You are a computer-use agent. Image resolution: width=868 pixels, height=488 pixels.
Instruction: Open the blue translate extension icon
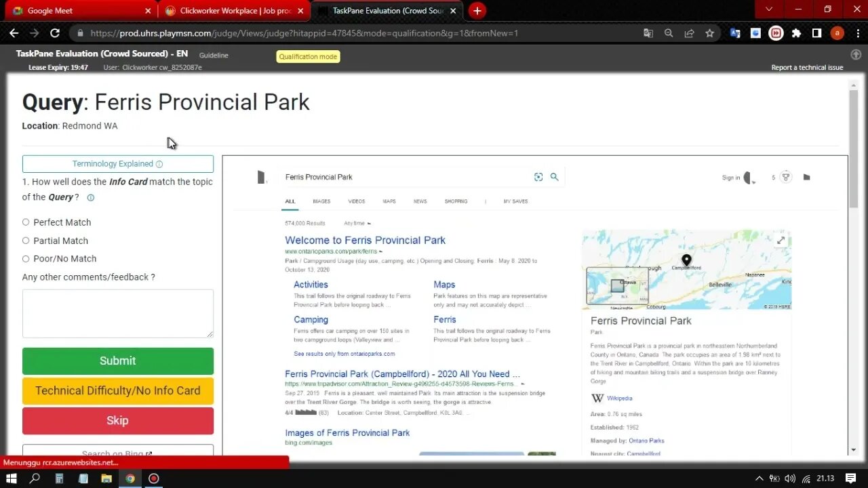pos(735,33)
